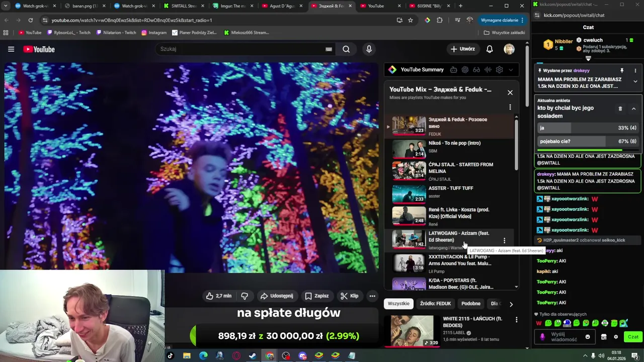Viewport: 644px width, 362px height.
Task: Close the YouTube Mix playlist panel
Action: pos(510,93)
